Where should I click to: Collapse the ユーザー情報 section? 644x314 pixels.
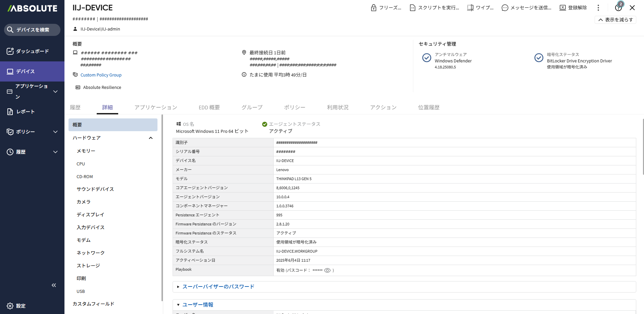(x=197, y=305)
